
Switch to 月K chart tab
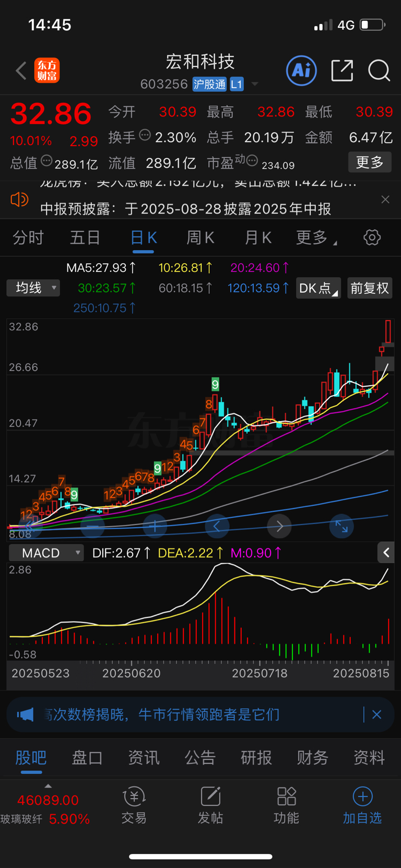tap(258, 238)
